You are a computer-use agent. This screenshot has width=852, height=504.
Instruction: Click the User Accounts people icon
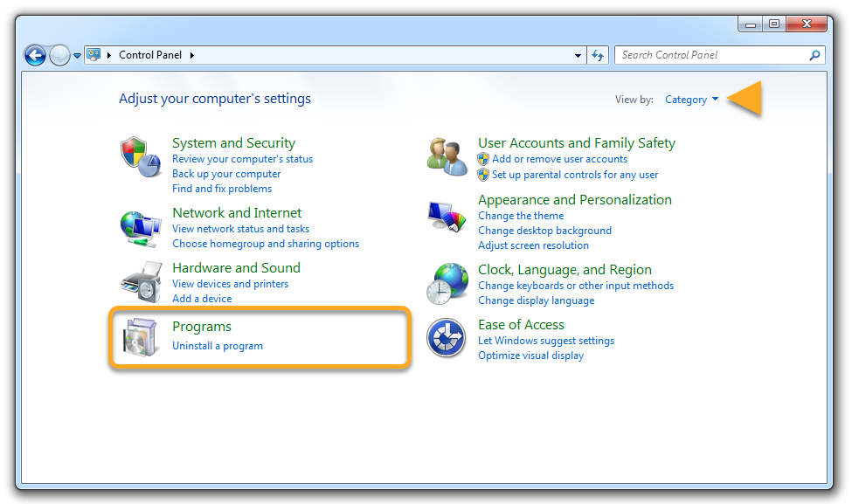point(447,156)
